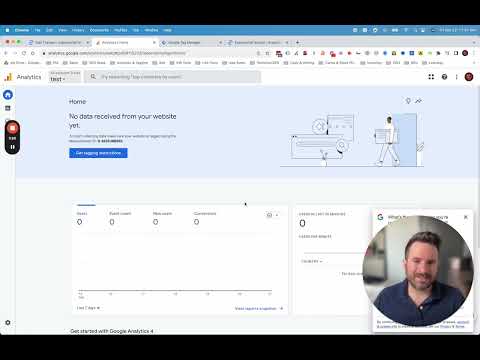
Task: Open the Analytics three-dot more menu
Action: (456, 77)
